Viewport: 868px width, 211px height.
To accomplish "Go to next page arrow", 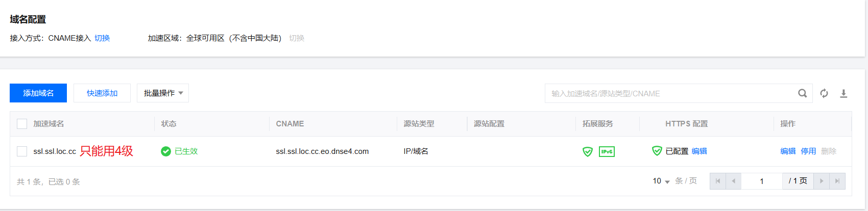I will 822,181.
